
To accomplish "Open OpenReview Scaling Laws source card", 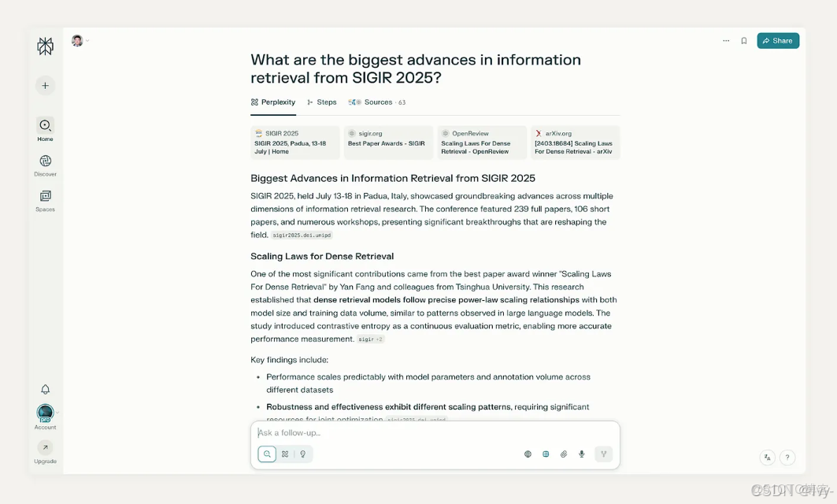I will [x=482, y=143].
